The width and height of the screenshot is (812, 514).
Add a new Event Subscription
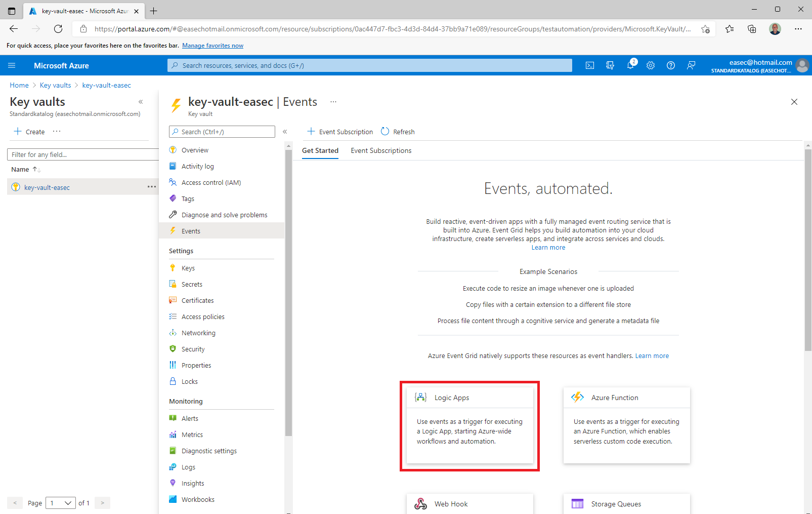point(340,132)
